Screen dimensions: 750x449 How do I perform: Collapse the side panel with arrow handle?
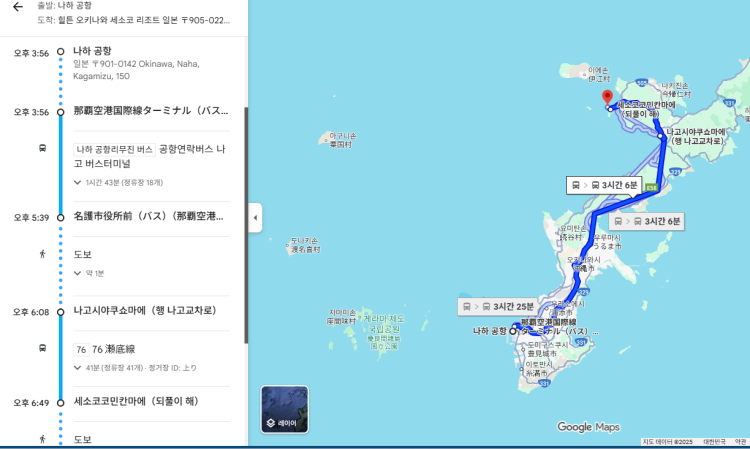pyautogui.click(x=255, y=218)
